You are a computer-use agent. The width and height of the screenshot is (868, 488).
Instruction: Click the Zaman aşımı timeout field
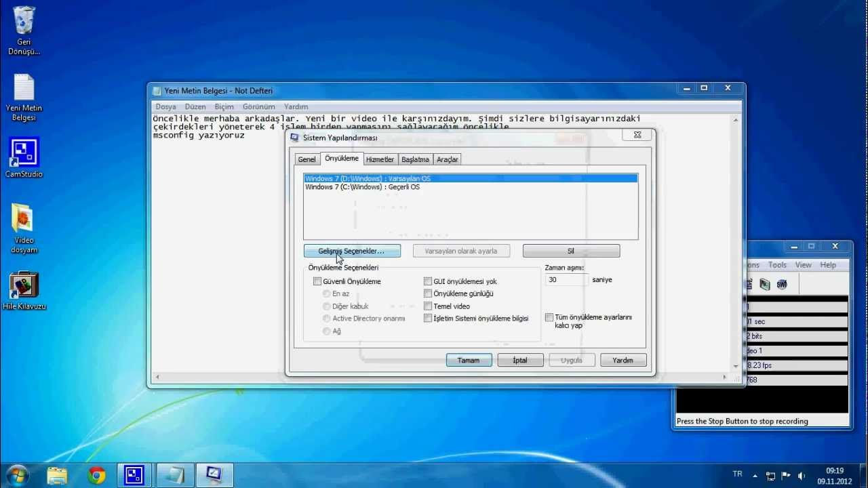[567, 279]
